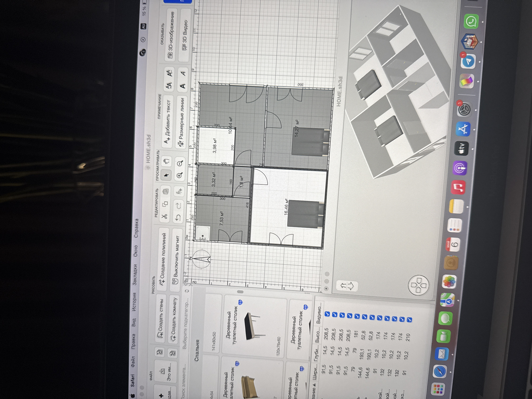
Task: Click the 'Шири...' width column header
Action: click(x=315, y=372)
